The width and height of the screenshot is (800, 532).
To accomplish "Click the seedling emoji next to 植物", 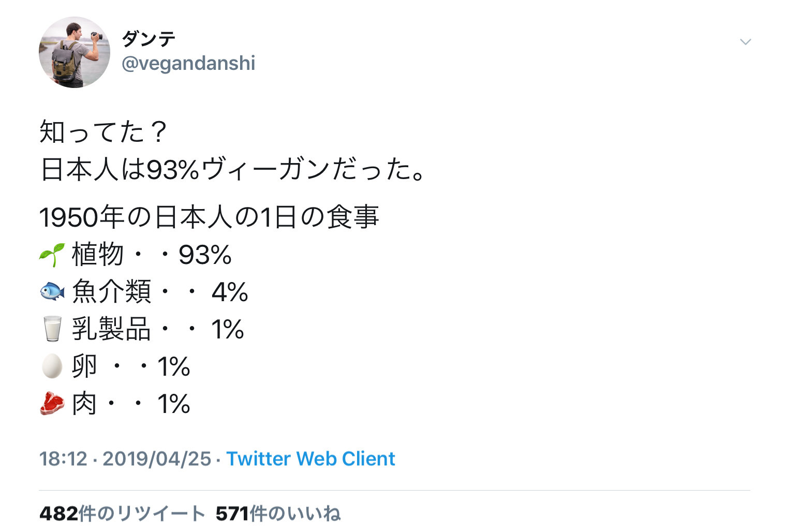I will click(52, 255).
